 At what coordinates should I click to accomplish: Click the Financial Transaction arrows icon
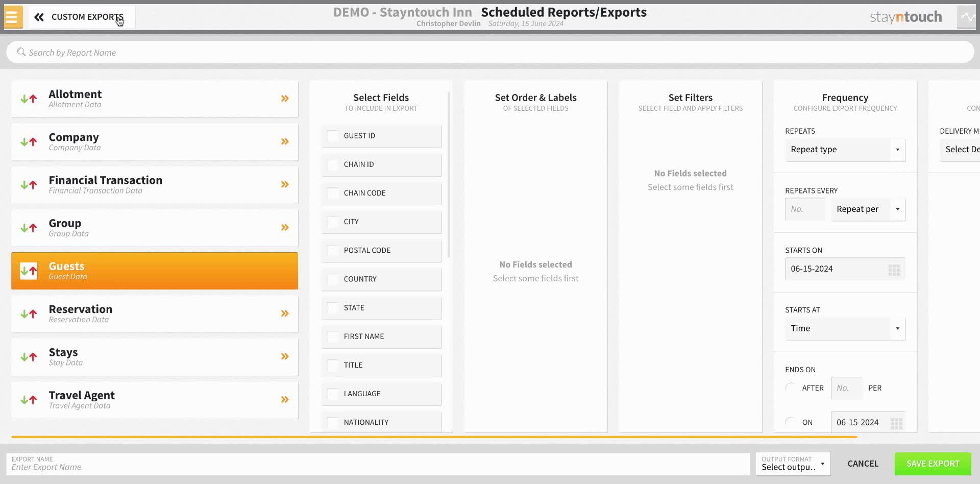(x=29, y=185)
